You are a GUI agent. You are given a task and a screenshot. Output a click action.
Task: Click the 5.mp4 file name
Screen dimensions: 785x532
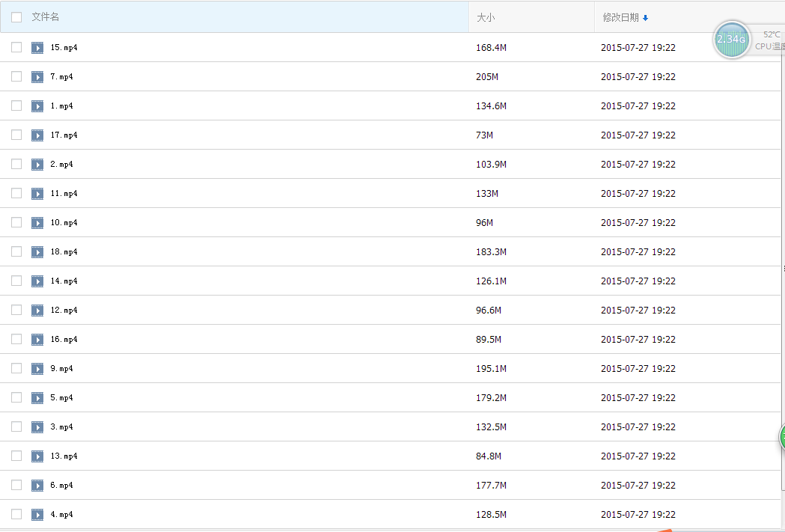(x=62, y=398)
